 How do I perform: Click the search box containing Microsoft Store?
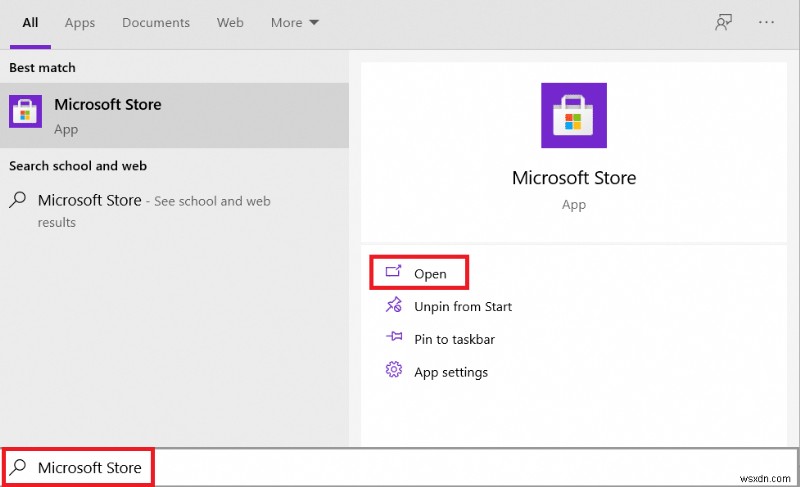(x=400, y=467)
